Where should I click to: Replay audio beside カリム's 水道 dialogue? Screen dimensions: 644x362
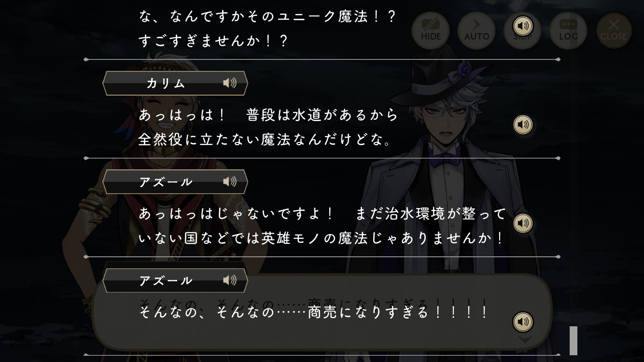pyautogui.click(x=523, y=125)
